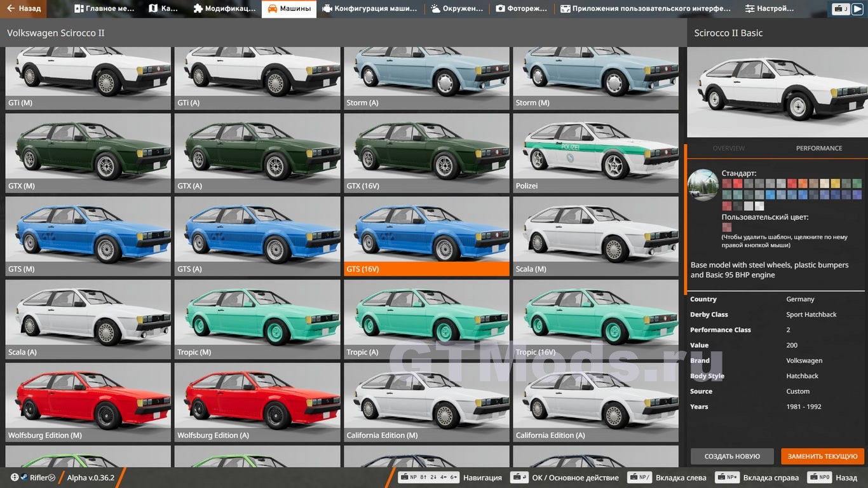Image resolution: width=868 pixels, height=488 pixels.
Task: Select Wolfsburg Edition (M) red car
Action: pyautogui.click(x=88, y=403)
